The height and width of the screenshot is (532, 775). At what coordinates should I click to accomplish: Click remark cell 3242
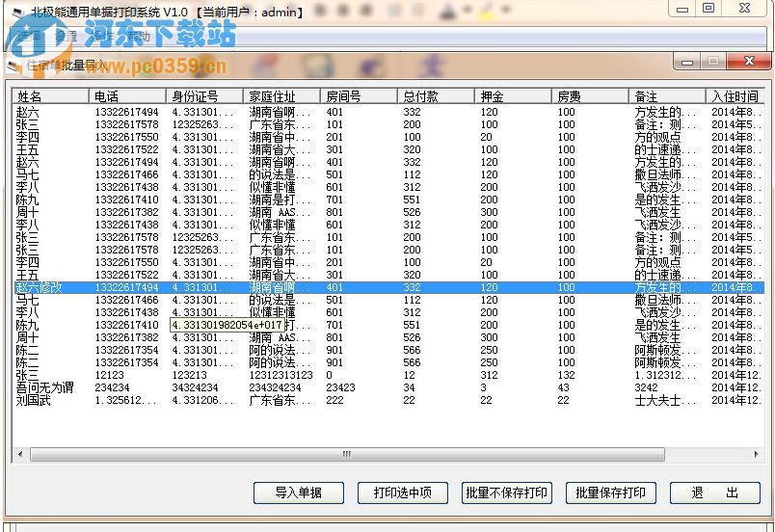coord(647,387)
